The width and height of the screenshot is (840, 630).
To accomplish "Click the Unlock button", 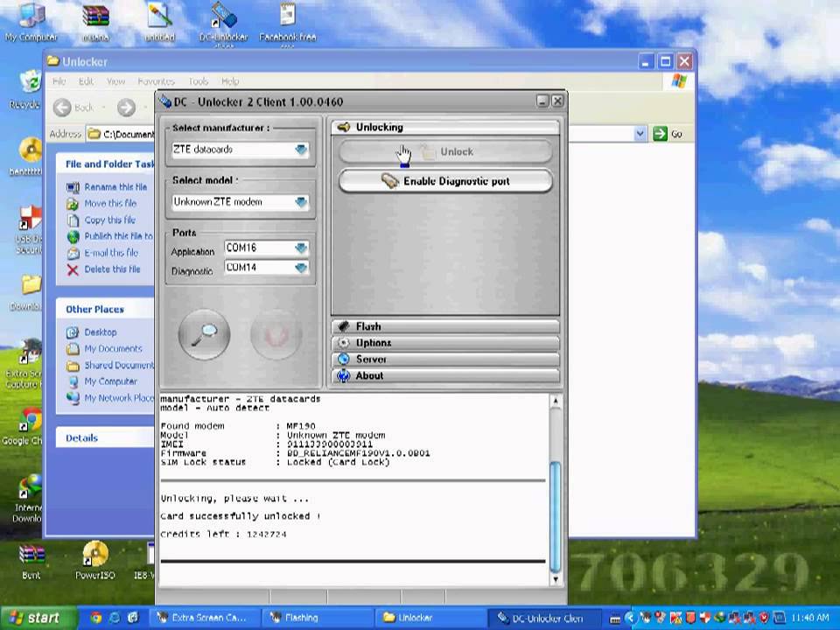I will [x=445, y=152].
